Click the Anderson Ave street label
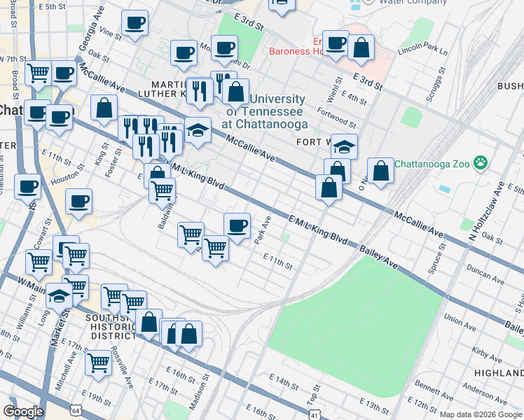524x420 pixels. pyautogui.click(x=485, y=393)
